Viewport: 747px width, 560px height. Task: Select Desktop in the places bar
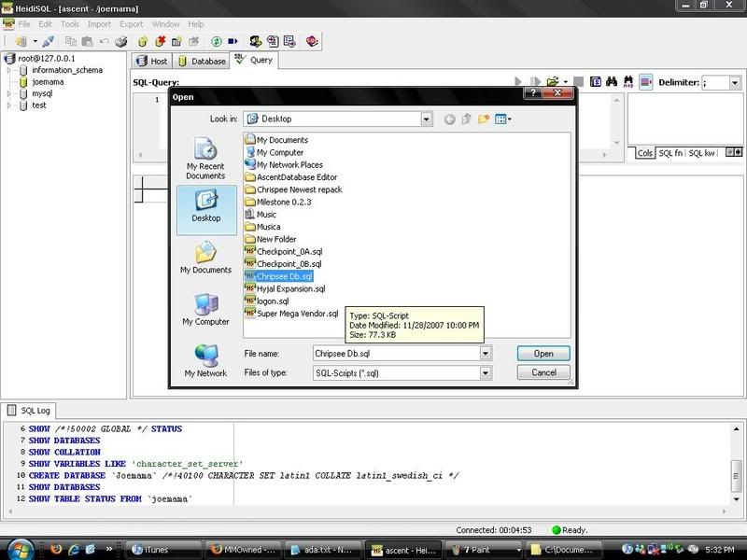coord(206,210)
